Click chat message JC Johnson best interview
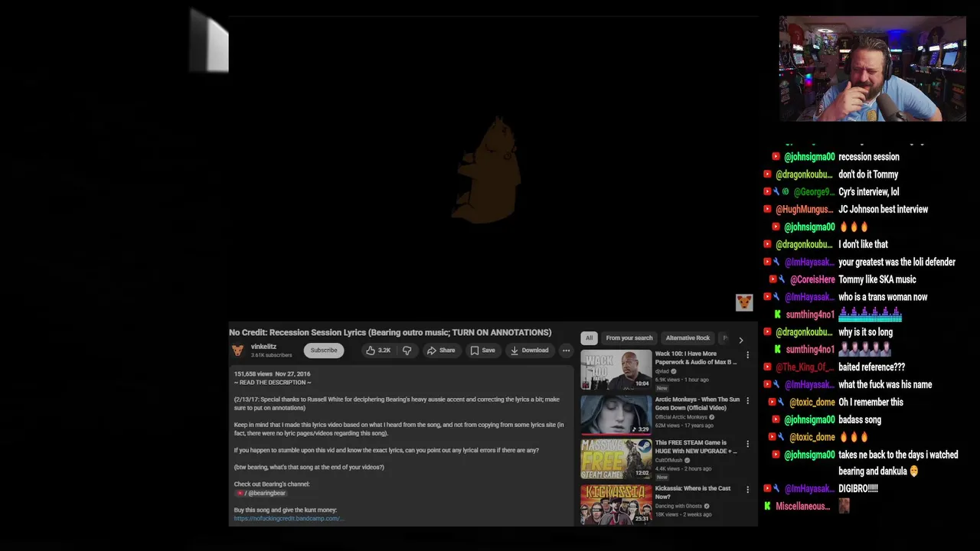 (883, 209)
